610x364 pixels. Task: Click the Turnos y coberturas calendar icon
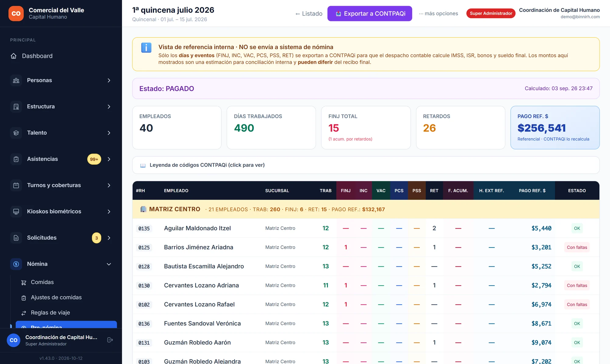(x=16, y=185)
